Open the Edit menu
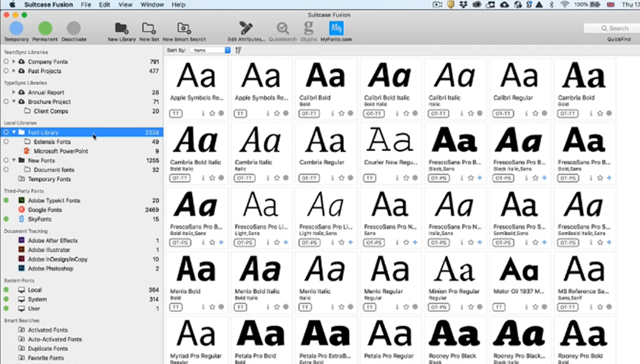Image resolution: width=640 pixels, height=364 pixels. click(104, 5)
